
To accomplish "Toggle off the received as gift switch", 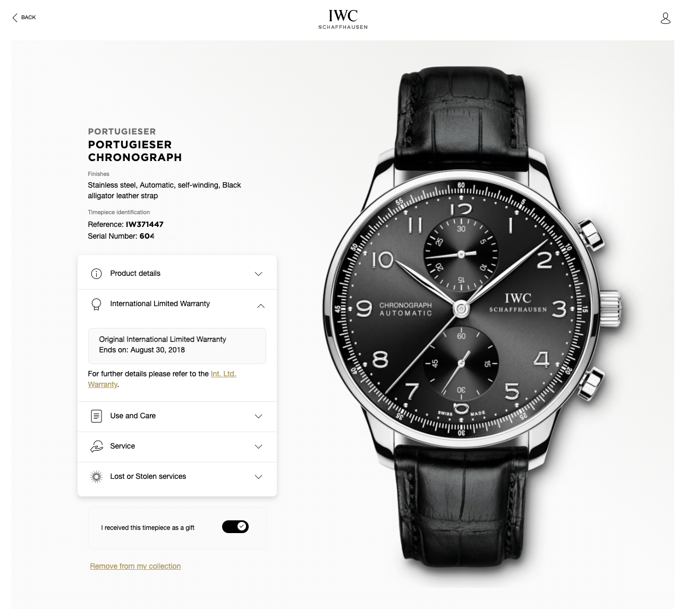I will [235, 527].
